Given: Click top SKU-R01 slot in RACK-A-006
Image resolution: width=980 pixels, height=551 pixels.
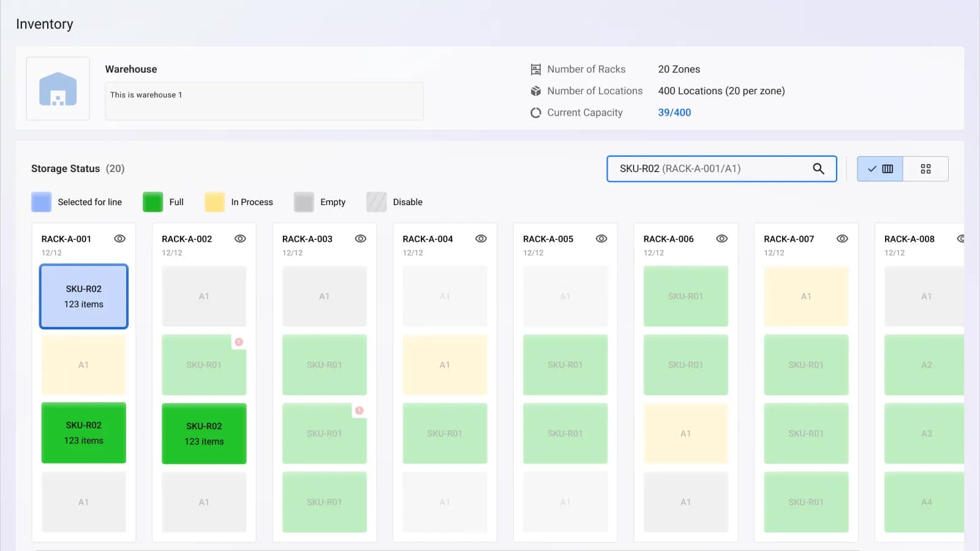Looking at the screenshot, I should click(x=686, y=296).
